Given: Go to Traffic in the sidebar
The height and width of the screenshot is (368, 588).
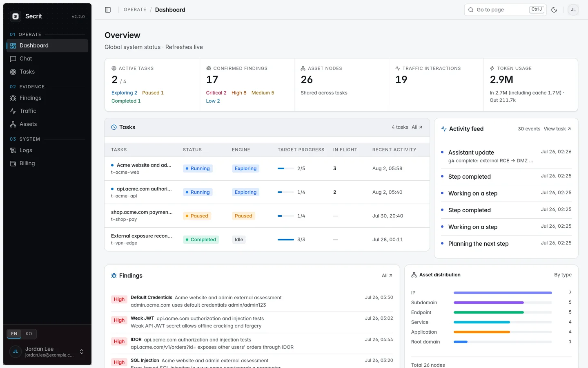Looking at the screenshot, I should click(x=47, y=111).
